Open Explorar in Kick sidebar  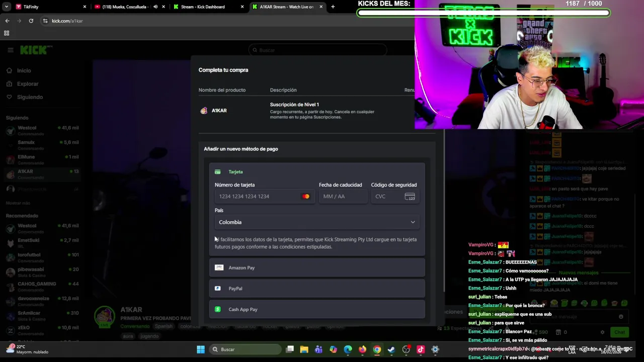tap(27, 84)
